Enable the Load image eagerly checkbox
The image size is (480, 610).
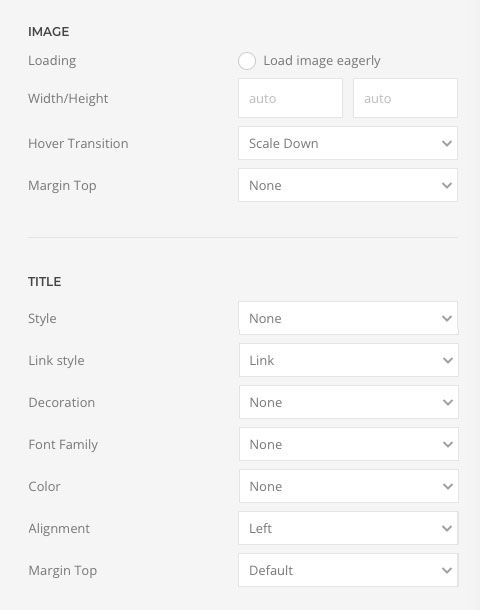coord(247,61)
